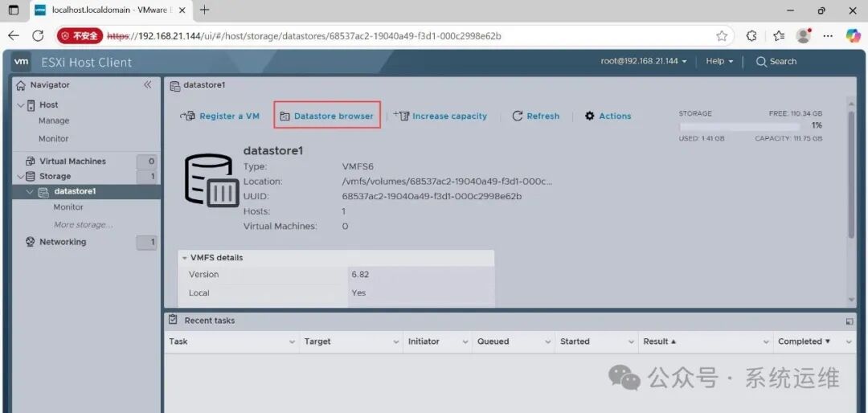Click the Refresh button label

tap(543, 117)
